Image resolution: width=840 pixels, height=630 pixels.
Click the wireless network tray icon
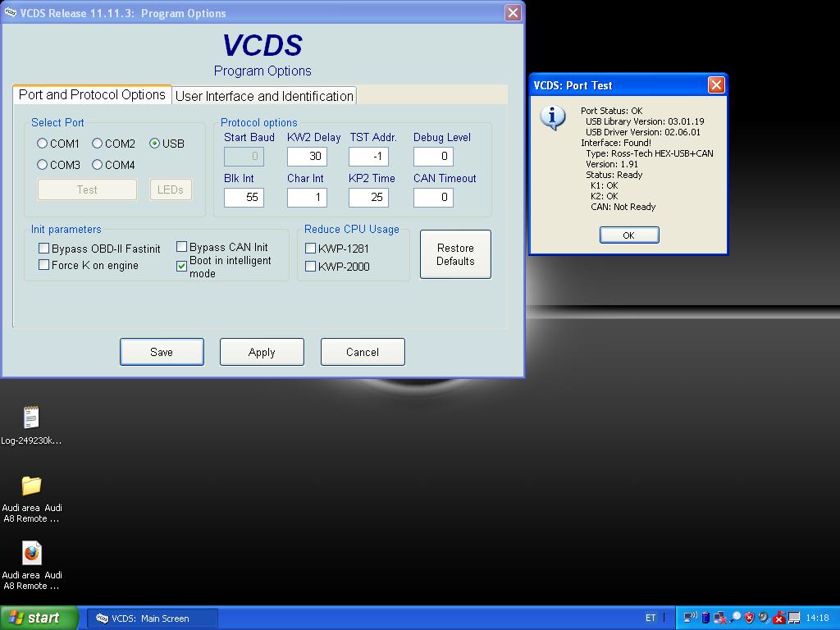point(690,618)
